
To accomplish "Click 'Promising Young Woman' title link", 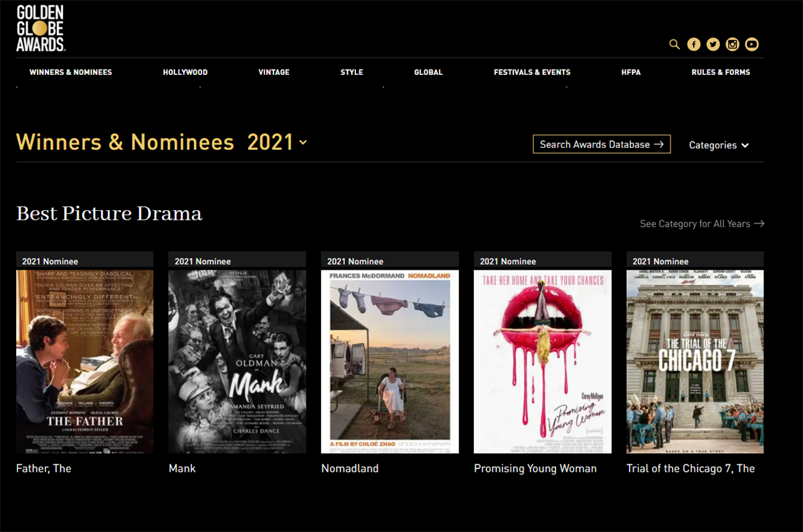I will tap(535, 468).
